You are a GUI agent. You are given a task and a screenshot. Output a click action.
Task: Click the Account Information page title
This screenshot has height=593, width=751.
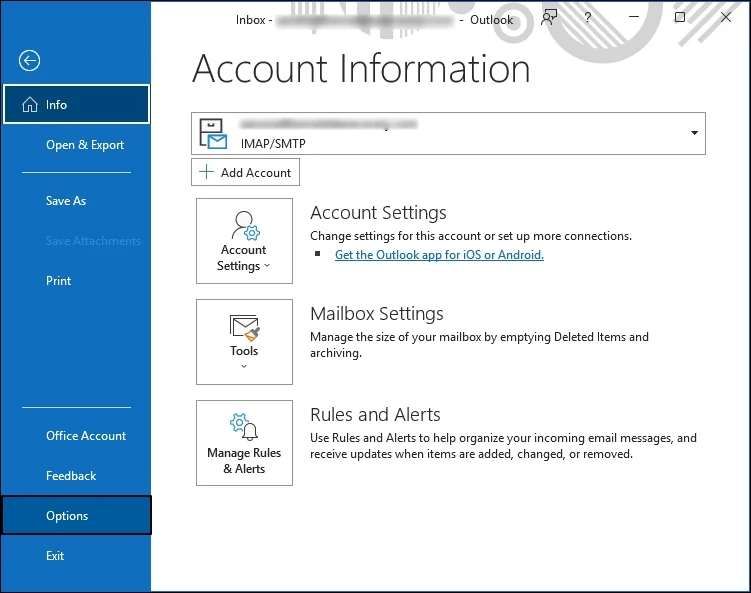click(361, 68)
